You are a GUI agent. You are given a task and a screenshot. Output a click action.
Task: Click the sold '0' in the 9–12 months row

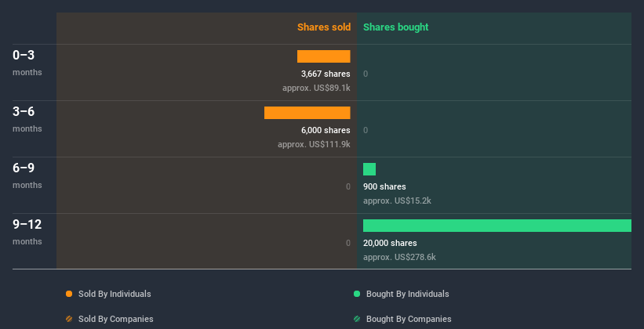[347, 243]
